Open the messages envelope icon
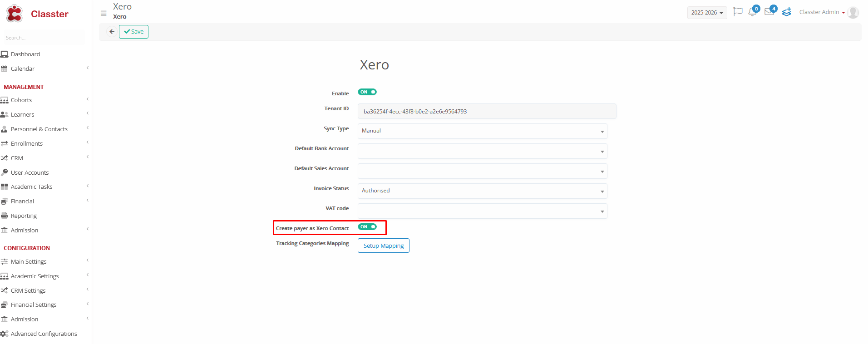 pos(769,12)
